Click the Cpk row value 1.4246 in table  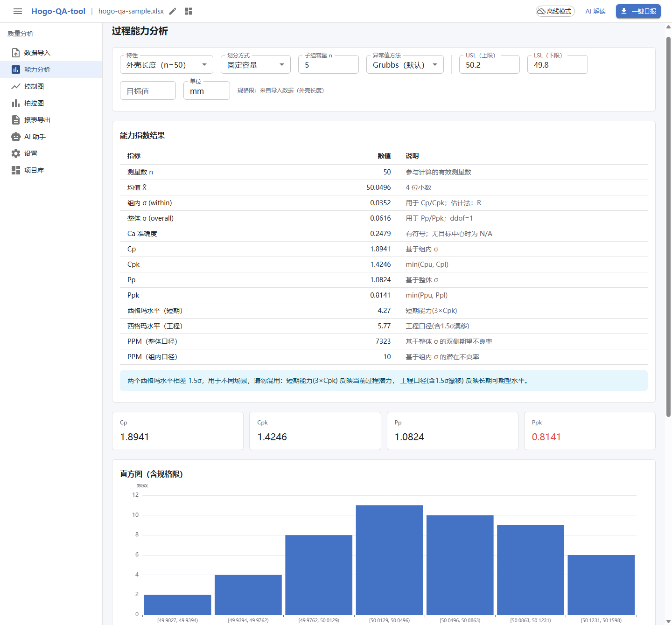(x=380, y=264)
